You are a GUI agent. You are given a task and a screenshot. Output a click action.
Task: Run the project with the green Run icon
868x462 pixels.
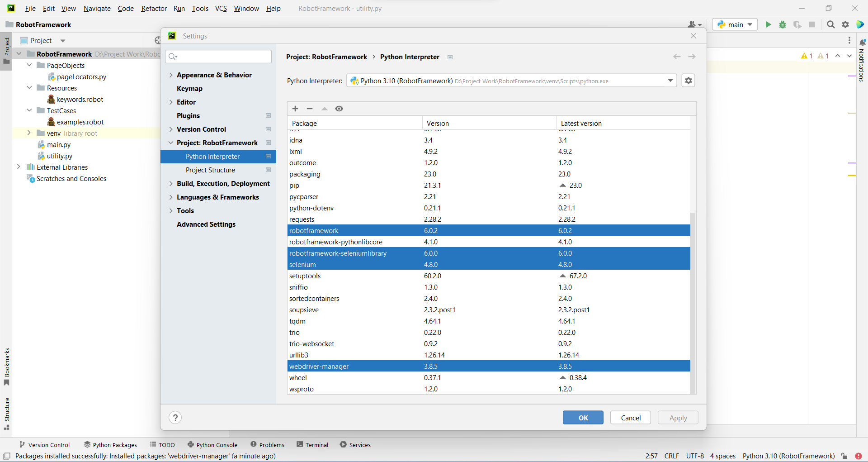tap(768, 24)
